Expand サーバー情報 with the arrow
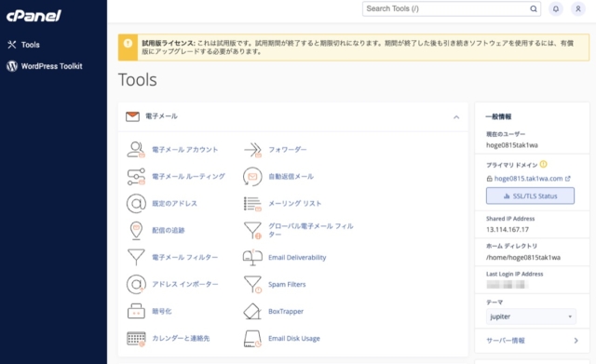Viewport: 596px width, 364px height. pos(576,341)
